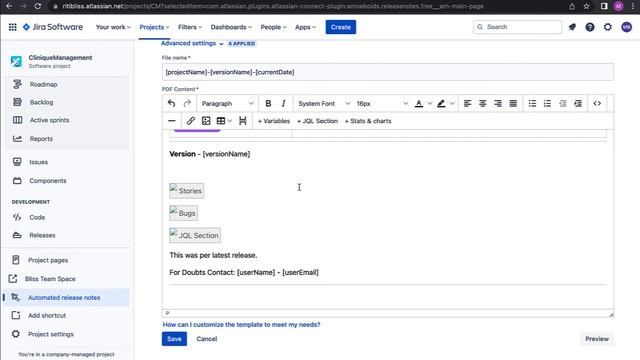The height and width of the screenshot is (360, 640).
Task: Open Your work menu
Action: click(113, 27)
